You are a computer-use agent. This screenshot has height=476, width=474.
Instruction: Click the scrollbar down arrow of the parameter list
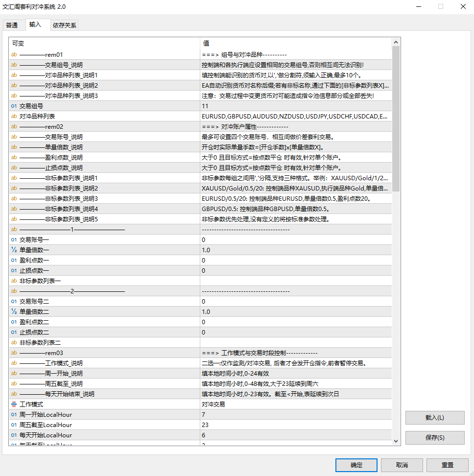coord(396,441)
